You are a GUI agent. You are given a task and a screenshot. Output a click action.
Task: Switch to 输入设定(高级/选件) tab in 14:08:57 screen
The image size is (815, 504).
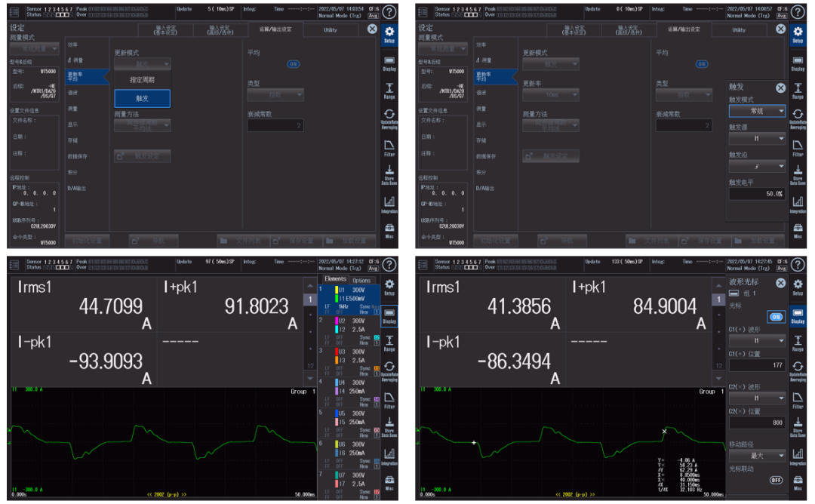(629, 30)
